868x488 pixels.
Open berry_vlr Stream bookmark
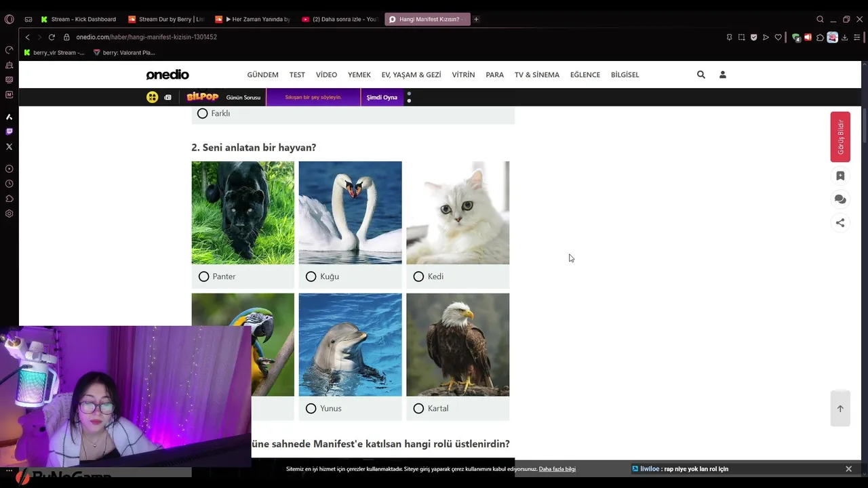coord(54,53)
